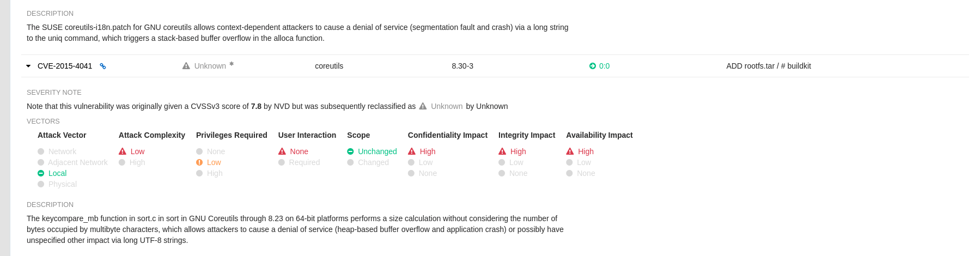
Task: Click the Unknown severity warning triangle
Action: coord(186,66)
